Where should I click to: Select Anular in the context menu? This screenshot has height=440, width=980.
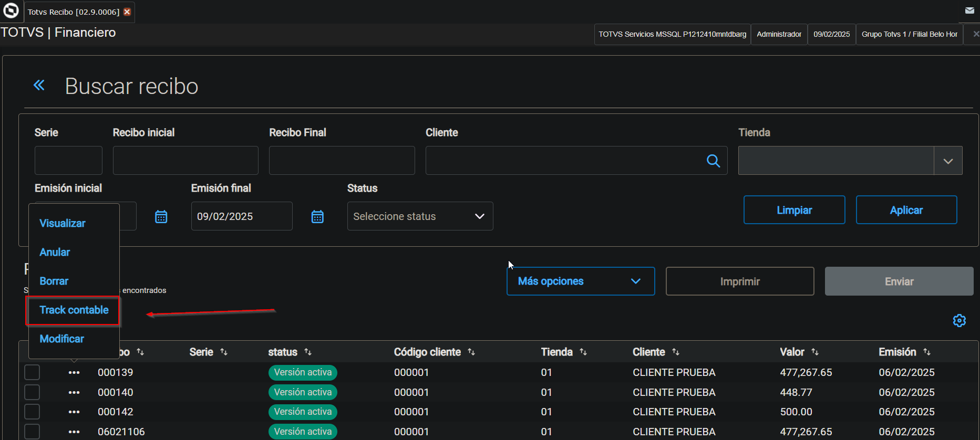point(55,252)
